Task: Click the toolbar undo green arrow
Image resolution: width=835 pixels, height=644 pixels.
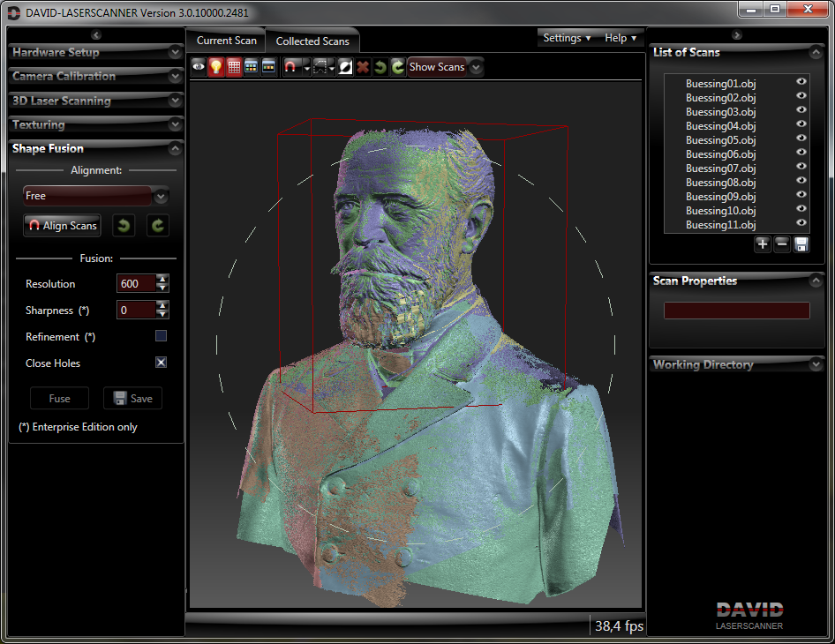Action: pyautogui.click(x=380, y=67)
